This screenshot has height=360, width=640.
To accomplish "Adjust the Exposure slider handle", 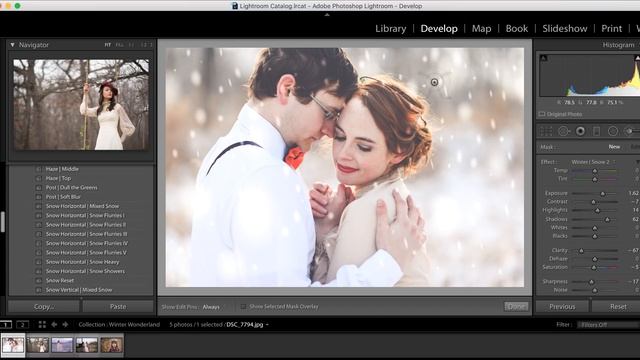I will point(602,193).
